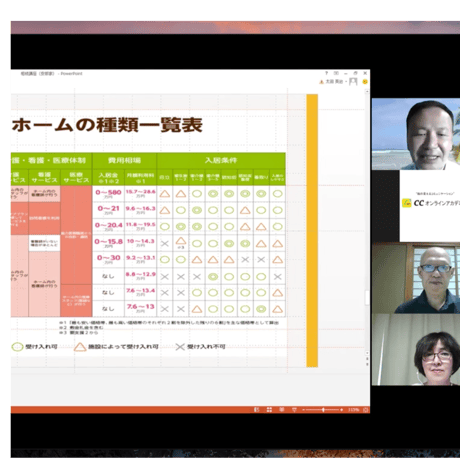Click the zoom in plus button

342,410
